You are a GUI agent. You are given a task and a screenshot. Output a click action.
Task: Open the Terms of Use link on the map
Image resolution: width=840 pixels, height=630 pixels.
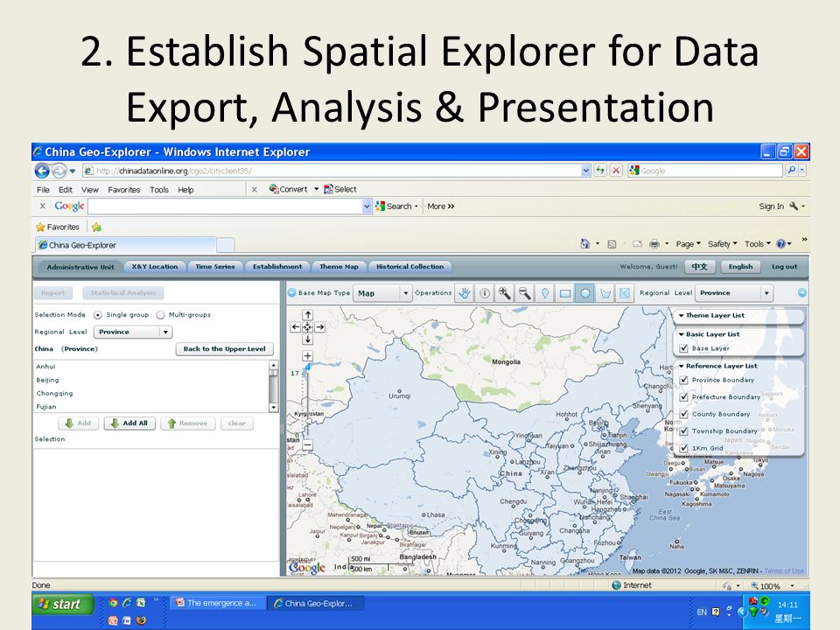784,571
